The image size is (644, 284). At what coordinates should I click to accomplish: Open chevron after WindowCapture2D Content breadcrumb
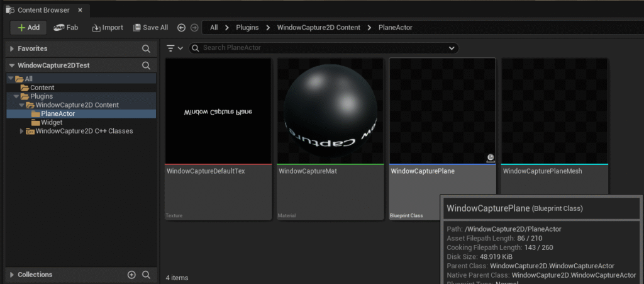tap(369, 28)
